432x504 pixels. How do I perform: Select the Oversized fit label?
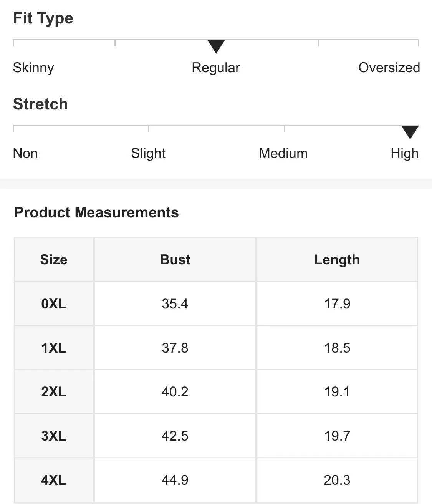click(389, 68)
